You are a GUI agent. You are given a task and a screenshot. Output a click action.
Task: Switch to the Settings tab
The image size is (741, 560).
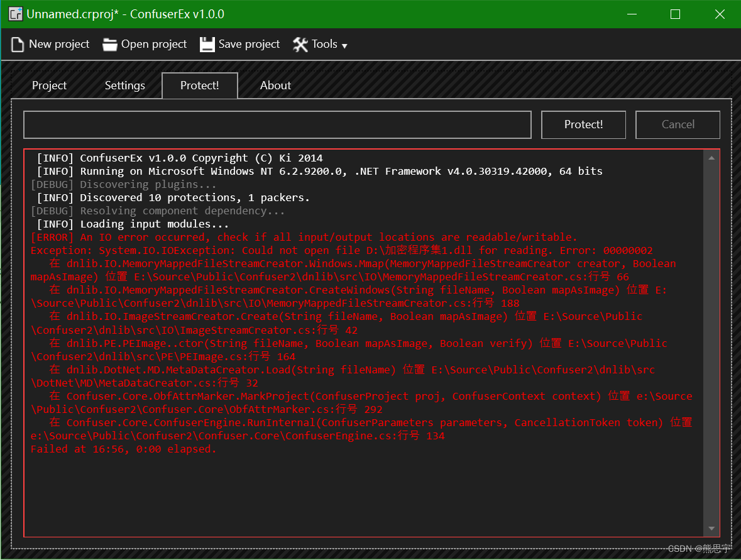[x=125, y=85]
